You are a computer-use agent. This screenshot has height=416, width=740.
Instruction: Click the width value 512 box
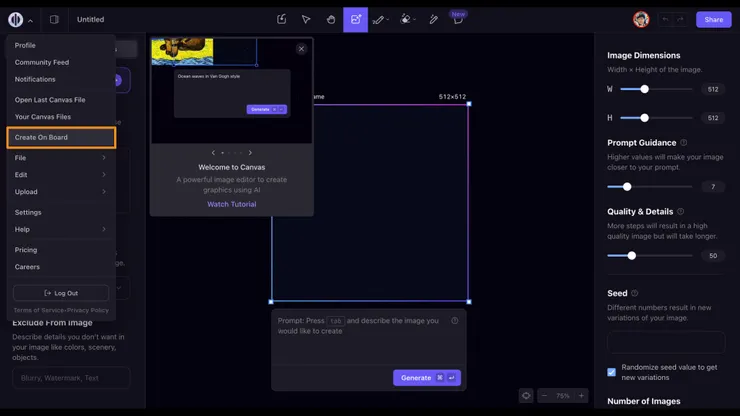point(713,89)
